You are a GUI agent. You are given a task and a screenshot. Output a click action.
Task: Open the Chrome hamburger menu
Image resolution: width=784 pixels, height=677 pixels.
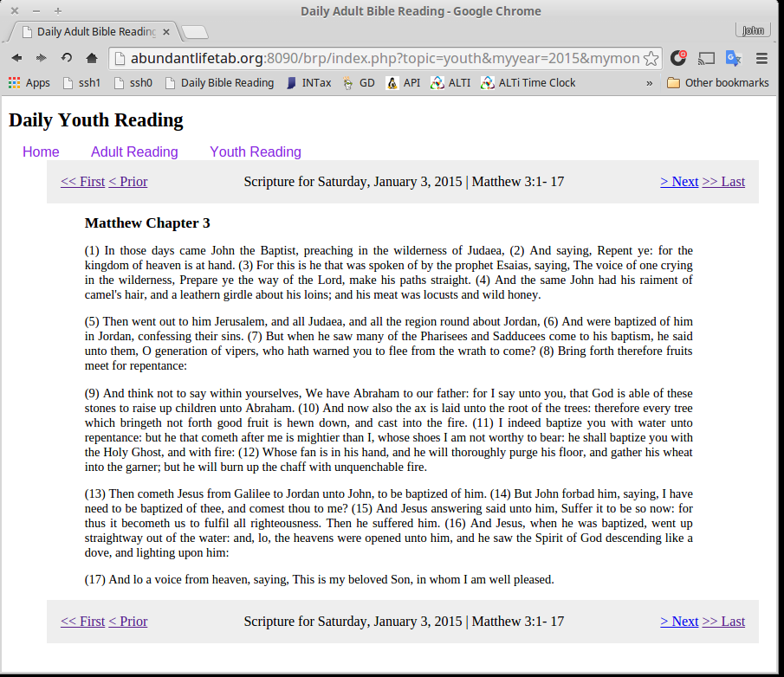tap(761, 58)
